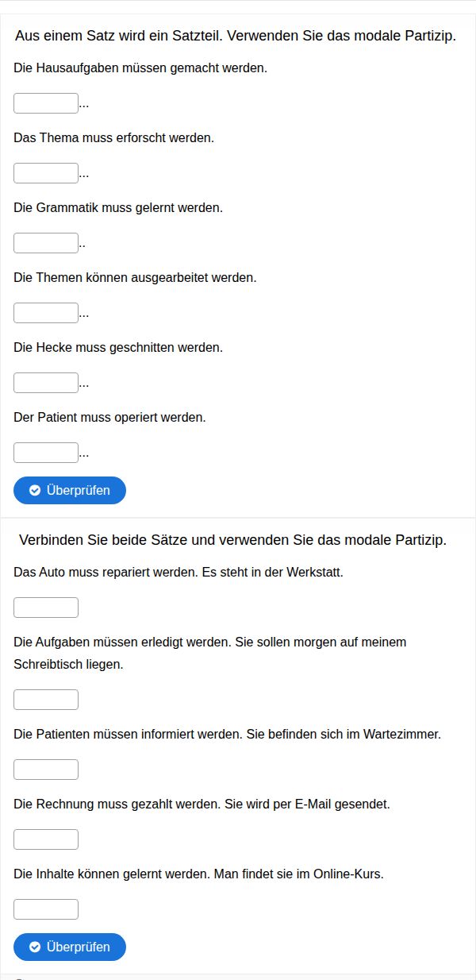476x980 pixels.
Task: Click the heading 'Aus einem Satz wird ein Satzteil'
Action: (236, 37)
